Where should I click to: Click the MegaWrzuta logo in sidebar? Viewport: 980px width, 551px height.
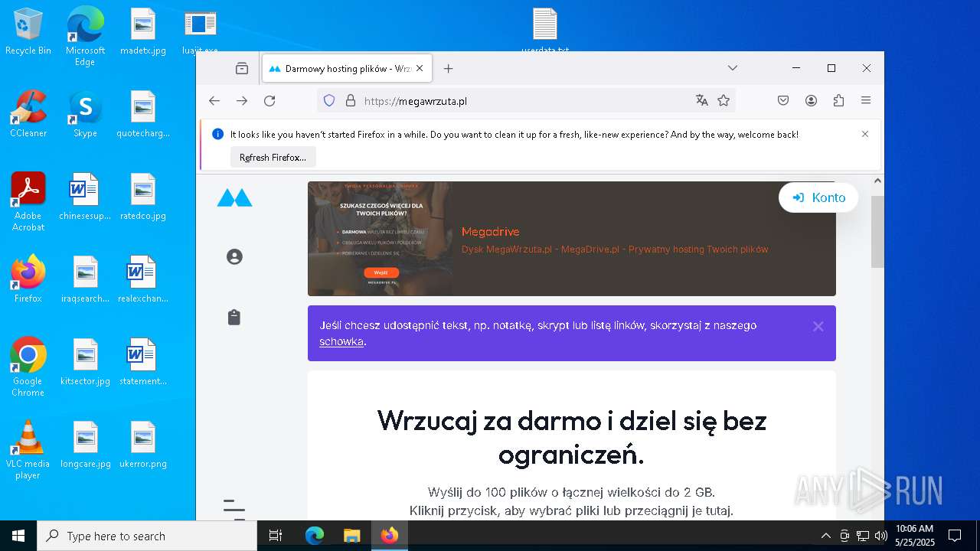pyautogui.click(x=234, y=197)
